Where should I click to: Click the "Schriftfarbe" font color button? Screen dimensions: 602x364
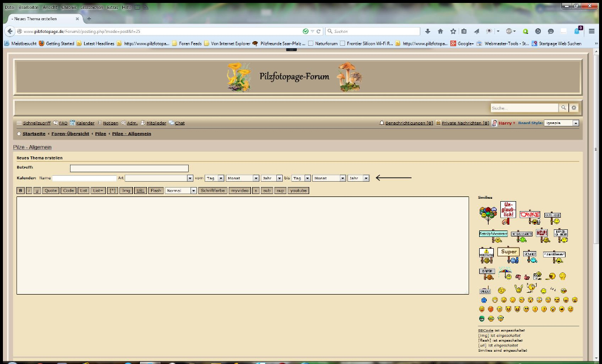(213, 191)
